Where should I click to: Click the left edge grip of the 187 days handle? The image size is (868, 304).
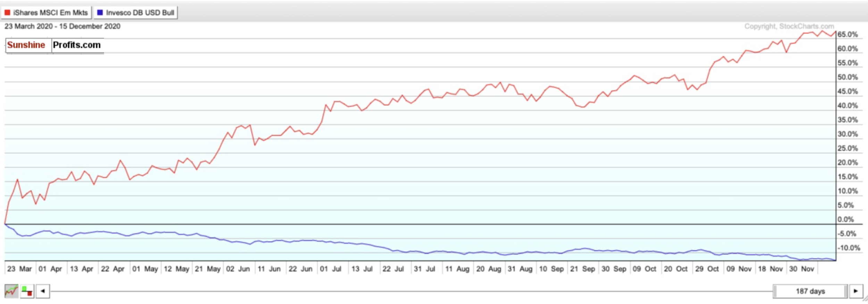pyautogui.click(x=775, y=291)
